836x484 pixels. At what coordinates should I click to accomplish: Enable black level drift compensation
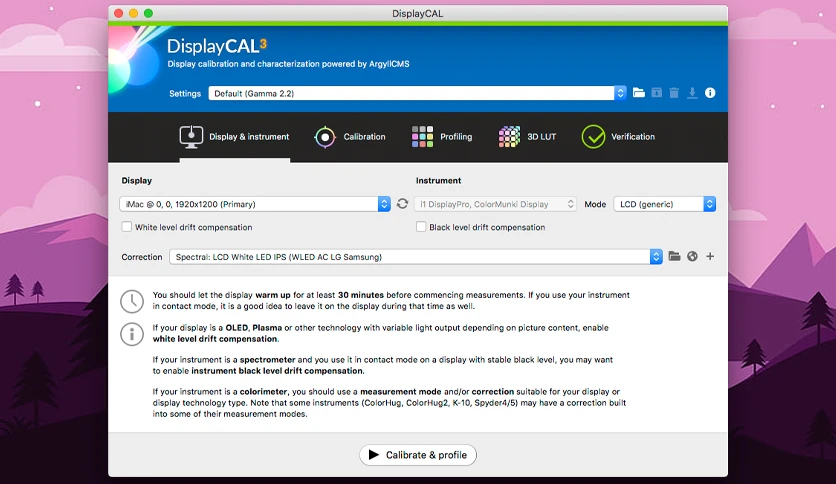pyautogui.click(x=421, y=227)
